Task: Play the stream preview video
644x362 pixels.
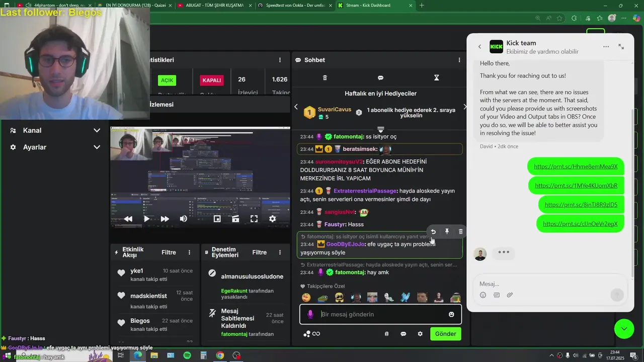Action: (x=146, y=219)
